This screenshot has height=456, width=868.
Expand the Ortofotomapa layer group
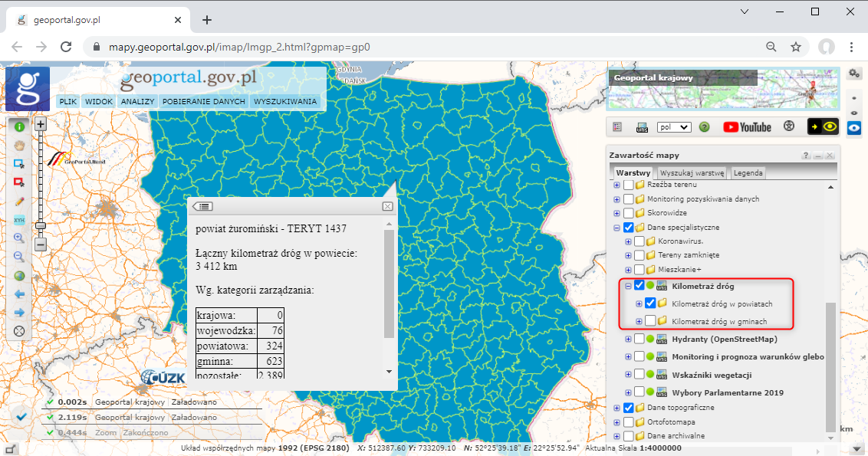click(617, 422)
